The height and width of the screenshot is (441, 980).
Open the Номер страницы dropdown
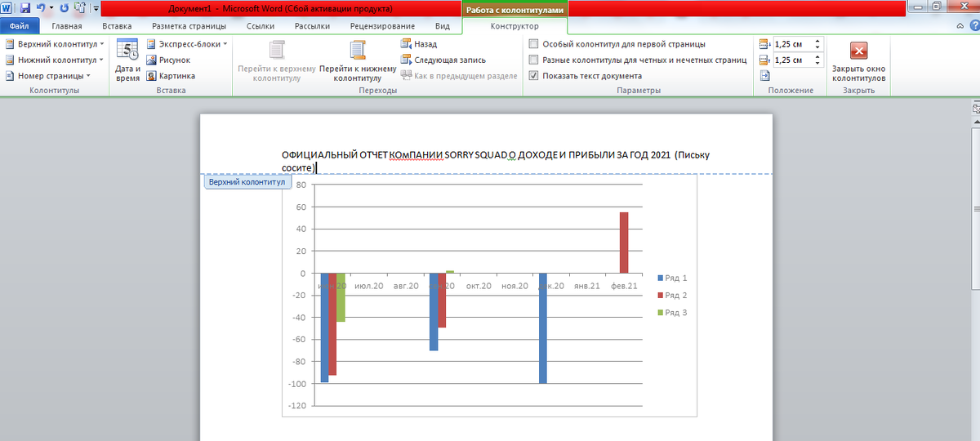47,76
